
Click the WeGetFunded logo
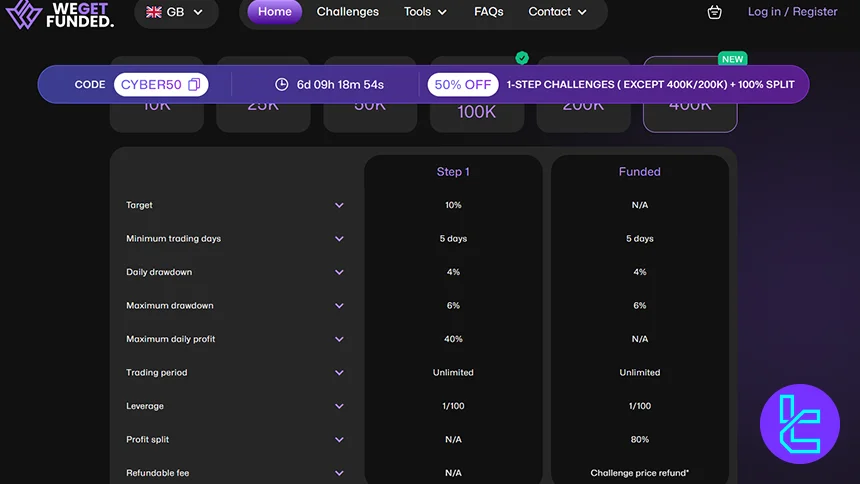60,13
